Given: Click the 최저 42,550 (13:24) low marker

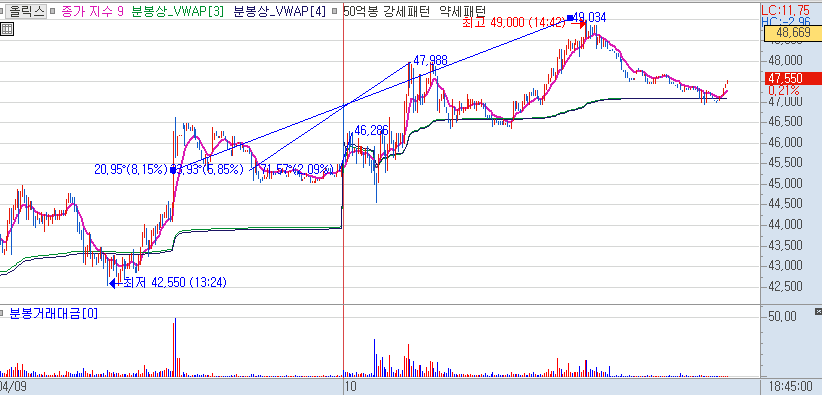Looking at the screenshot, I should 175,282.
